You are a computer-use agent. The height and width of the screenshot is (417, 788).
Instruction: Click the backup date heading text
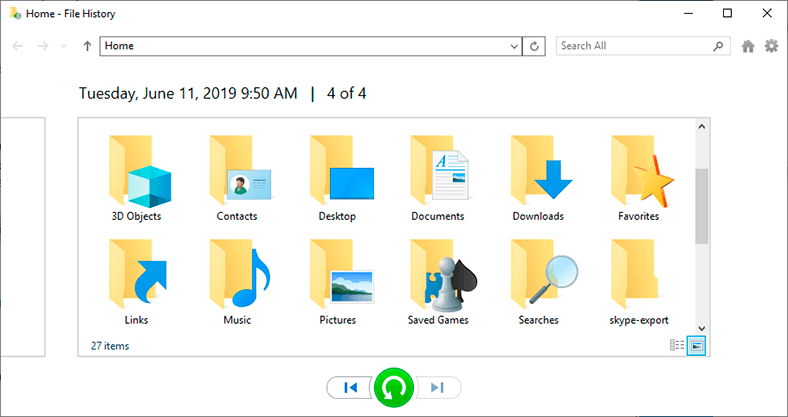188,93
